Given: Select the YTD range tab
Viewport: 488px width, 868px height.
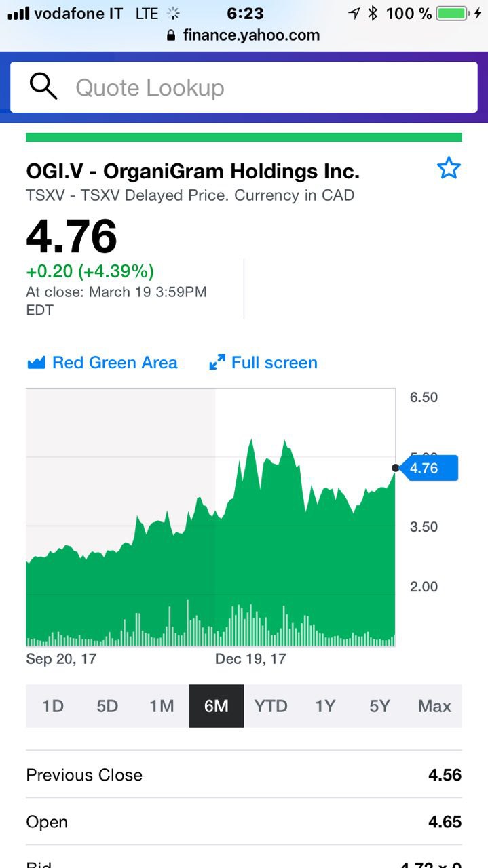Looking at the screenshot, I should [271, 706].
